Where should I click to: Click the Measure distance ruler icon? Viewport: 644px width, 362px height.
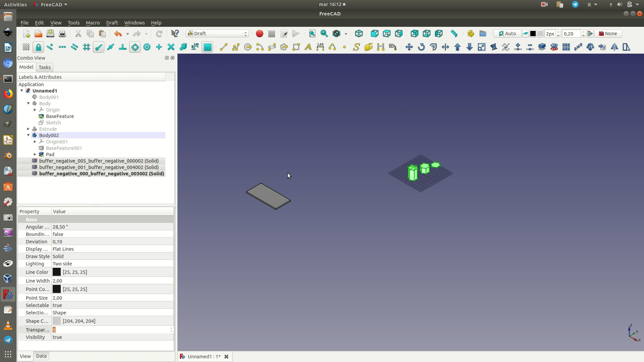(x=454, y=34)
